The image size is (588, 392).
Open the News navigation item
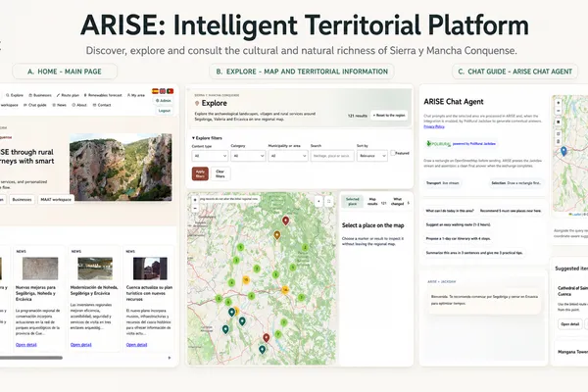click(x=59, y=105)
